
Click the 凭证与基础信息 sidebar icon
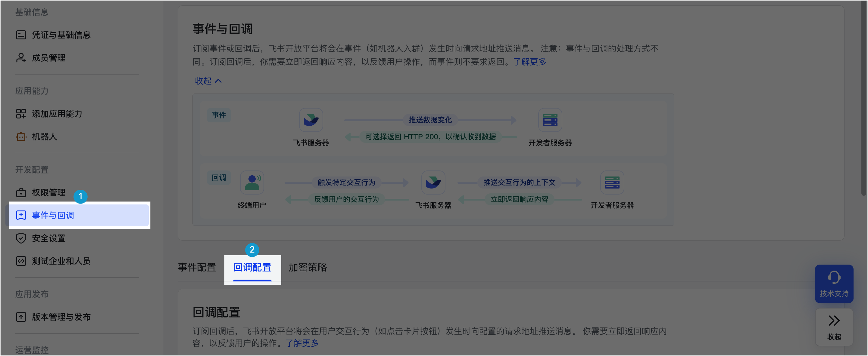pos(21,35)
